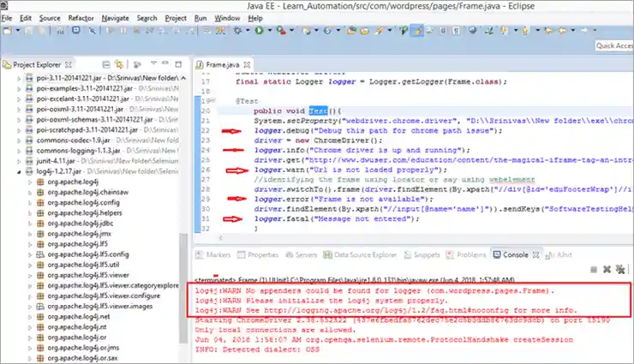Open the Navigate menu
This screenshot has height=364, width=634.
[116, 17]
